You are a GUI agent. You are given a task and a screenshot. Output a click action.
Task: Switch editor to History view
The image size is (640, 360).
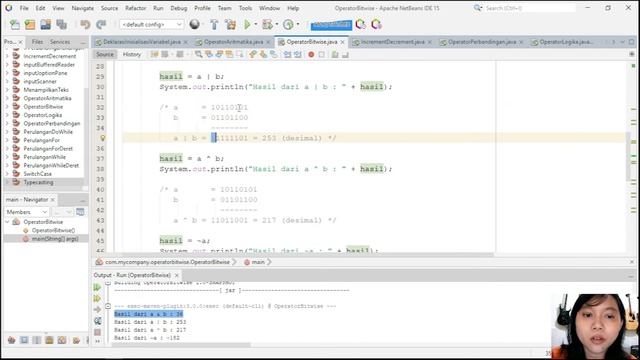click(131, 54)
